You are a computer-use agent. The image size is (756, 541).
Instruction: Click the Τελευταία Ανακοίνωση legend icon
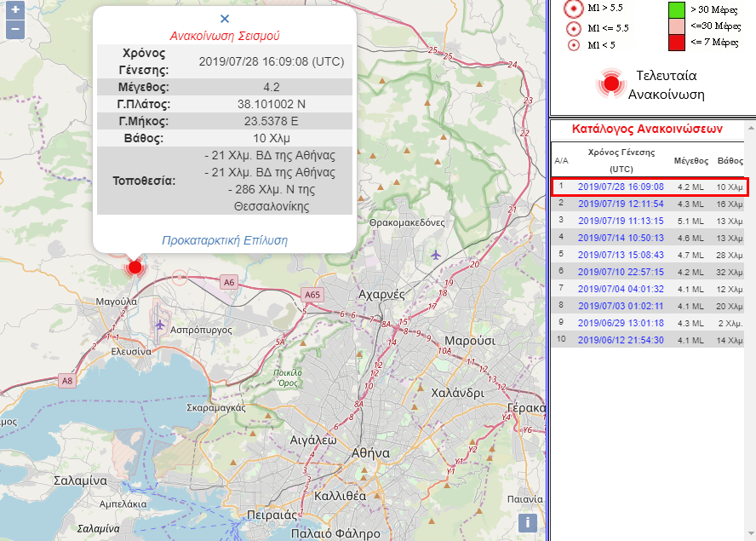coord(610,83)
